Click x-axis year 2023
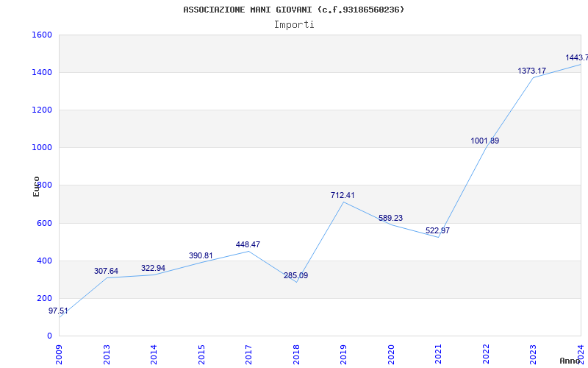Screen dimensions: 588x368 (x=534, y=355)
